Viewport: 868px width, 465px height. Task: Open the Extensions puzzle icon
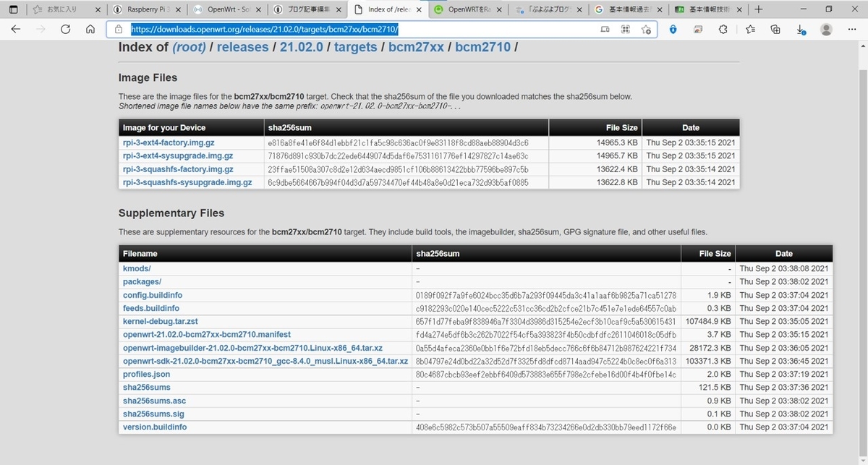coord(723,30)
